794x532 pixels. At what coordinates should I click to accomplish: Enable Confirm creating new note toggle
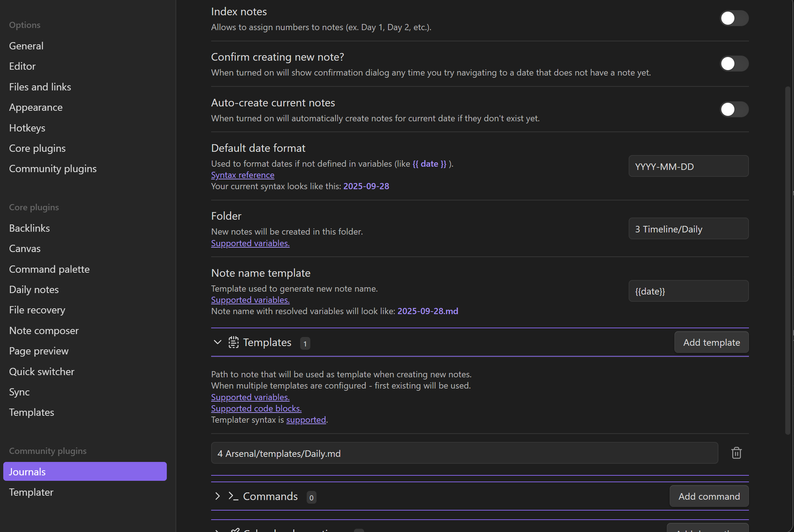(x=734, y=64)
